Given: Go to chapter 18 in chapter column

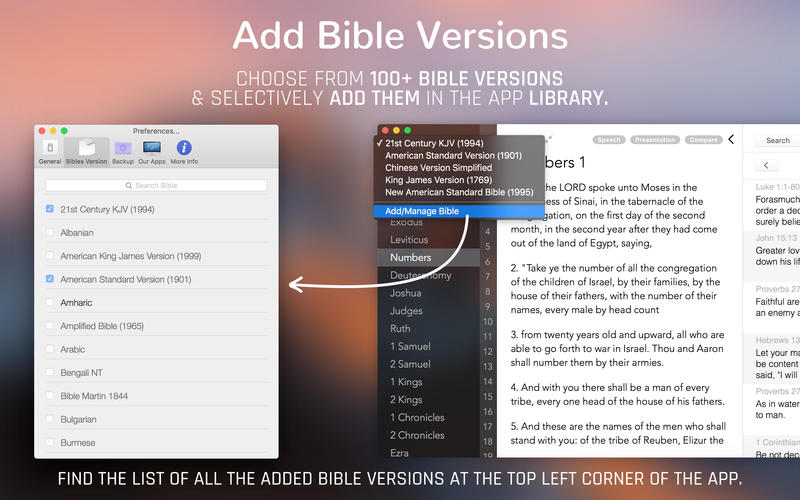Looking at the screenshot, I should pyautogui.click(x=488, y=441).
